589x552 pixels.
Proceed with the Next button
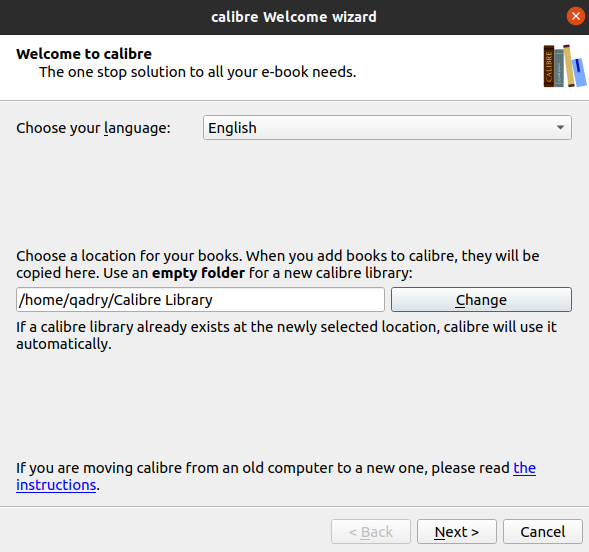point(457,532)
